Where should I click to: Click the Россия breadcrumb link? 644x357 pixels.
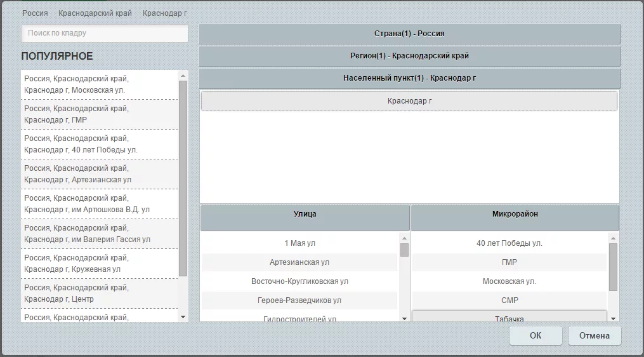point(35,13)
